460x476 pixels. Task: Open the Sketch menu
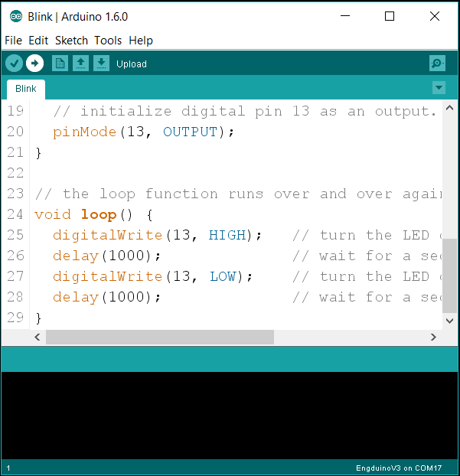tap(71, 41)
